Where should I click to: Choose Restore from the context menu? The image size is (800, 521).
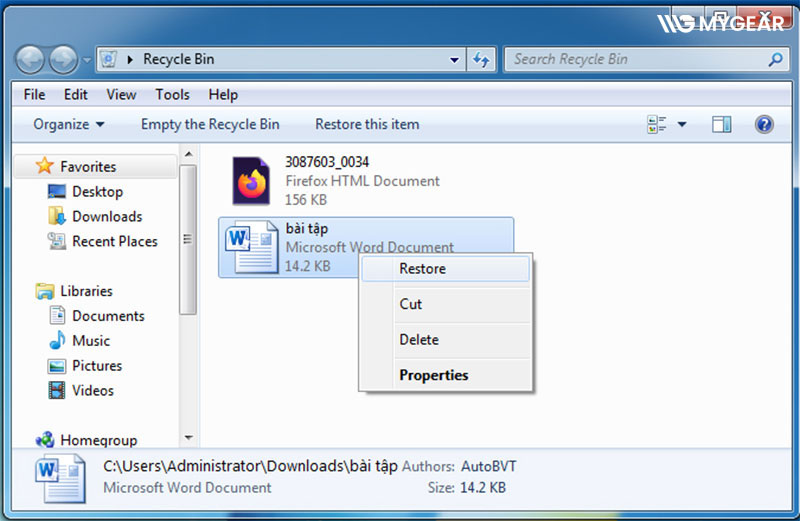(422, 269)
